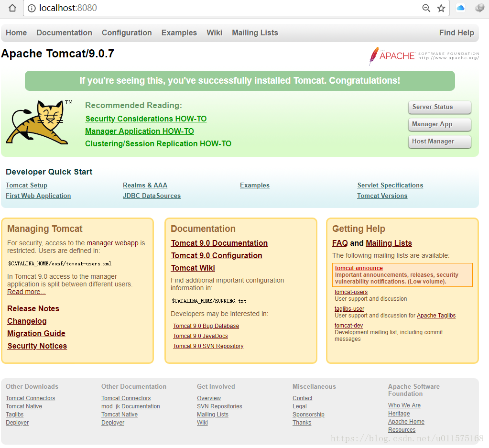Click Taglibs in Other Downloads
The height and width of the screenshot is (448, 489).
14,415
